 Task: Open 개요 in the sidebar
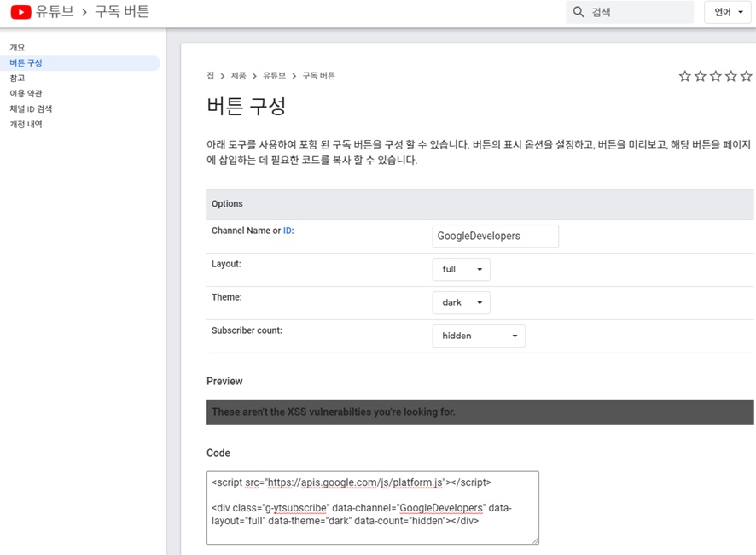17,47
